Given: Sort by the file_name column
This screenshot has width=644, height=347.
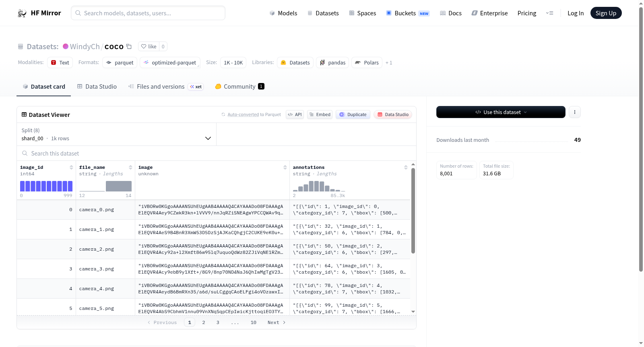Looking at the screenshot, I should pyautogui.click(x=130, y=167).
